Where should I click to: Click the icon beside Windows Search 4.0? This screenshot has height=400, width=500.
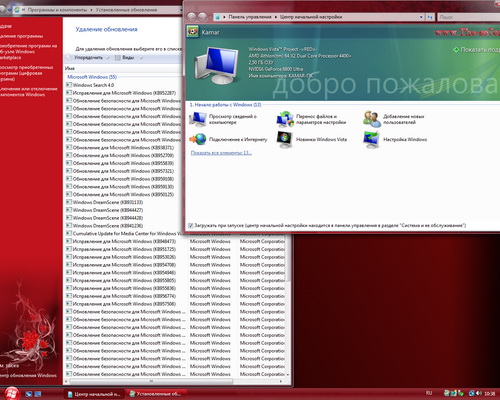click(69, 85)
